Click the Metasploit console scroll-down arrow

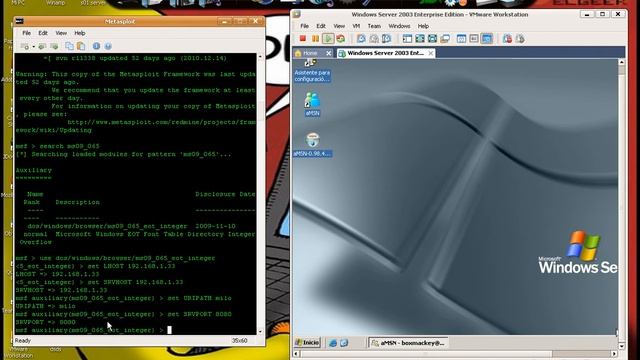(260, 331)
